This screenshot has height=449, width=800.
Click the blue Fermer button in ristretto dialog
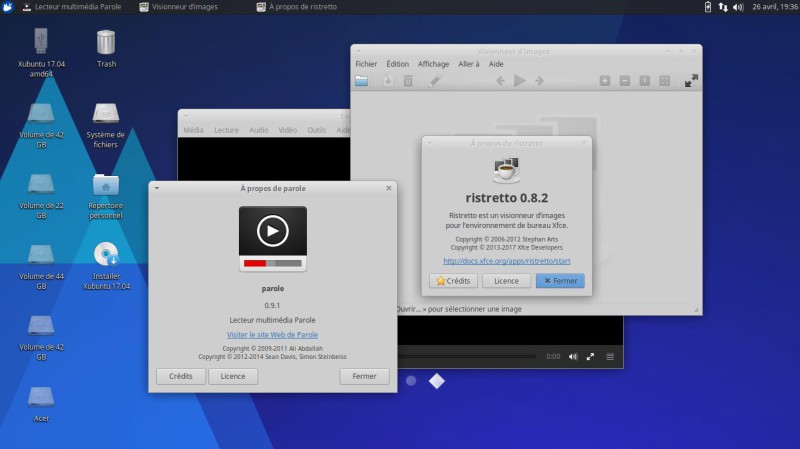(560, 281)
